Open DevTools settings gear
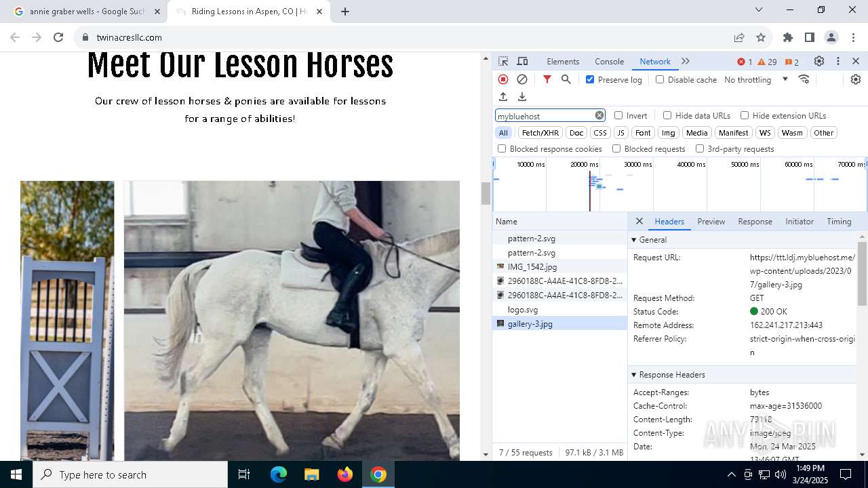Screen dimensions: 868x488 coord(819,62)
